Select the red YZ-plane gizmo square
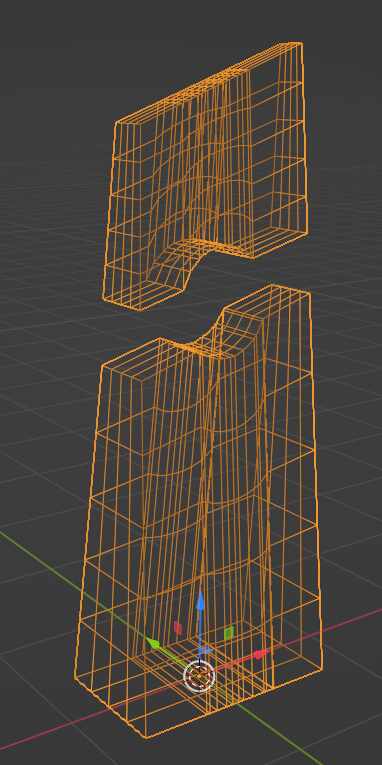The height and width of the screenshot is (765, 382). tap(178, 627)
